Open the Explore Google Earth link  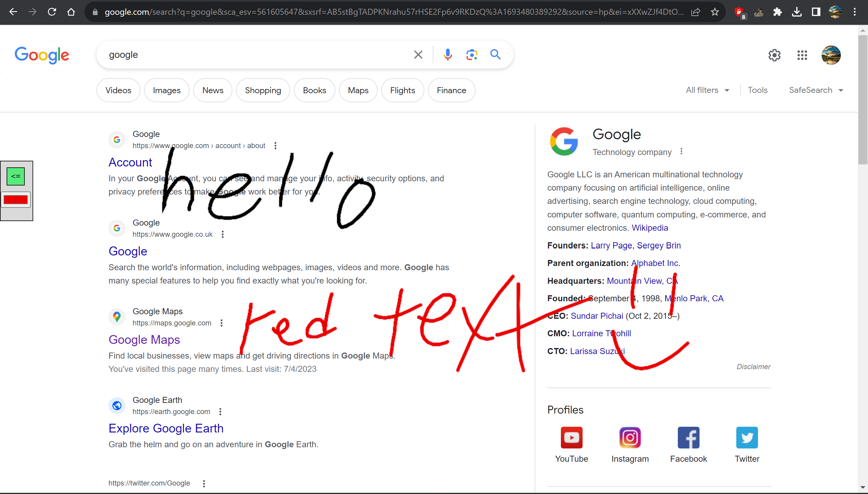[x=166, y=428]
